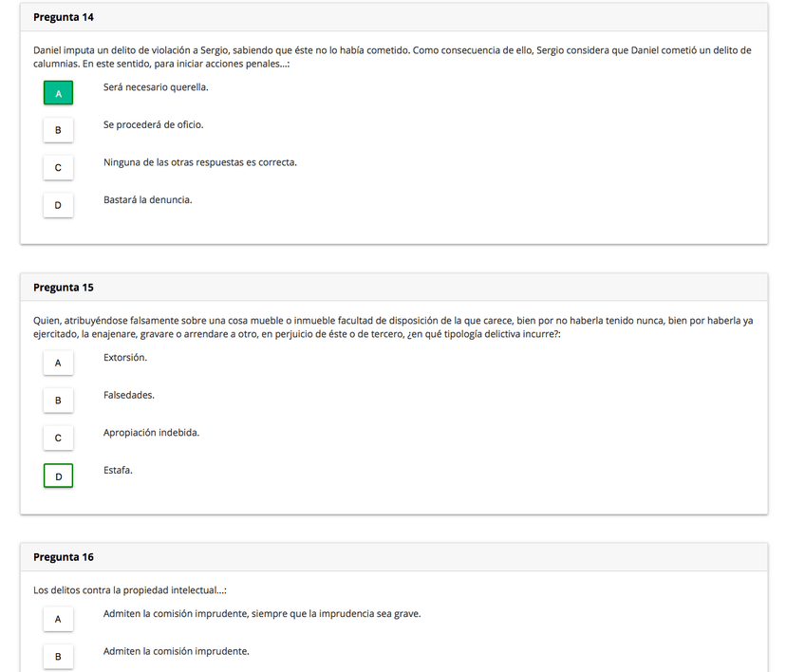The image size is (805, 672).
Task: Mark option D button in Pregunta 14
Action: click(x=58, y=205)
